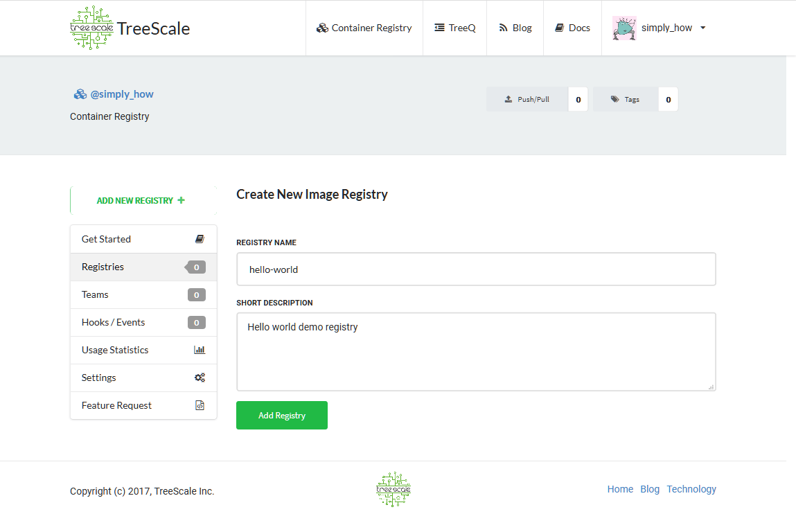Focus the Registry Name input field
This screenshot has height=532, width=796.
pos(476,269)
